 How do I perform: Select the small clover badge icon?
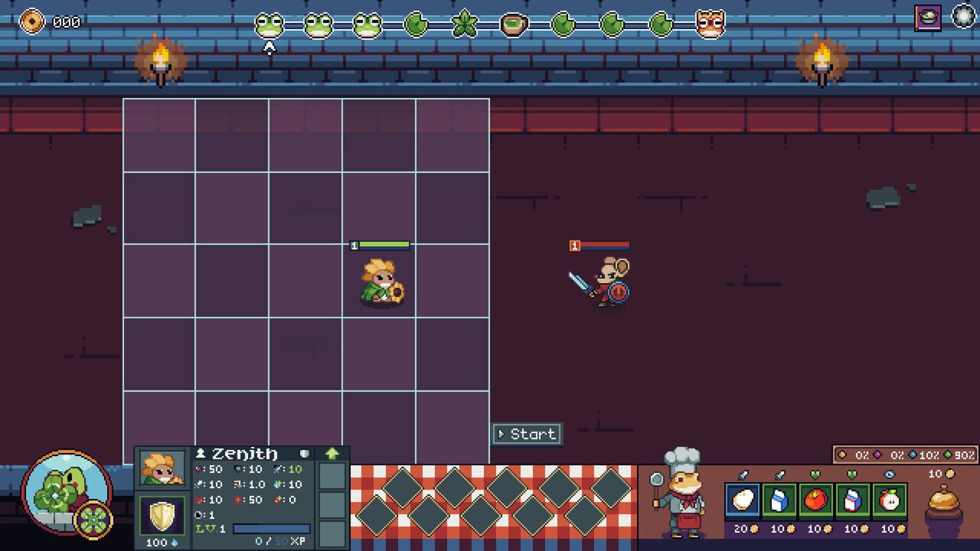[93, 520]
